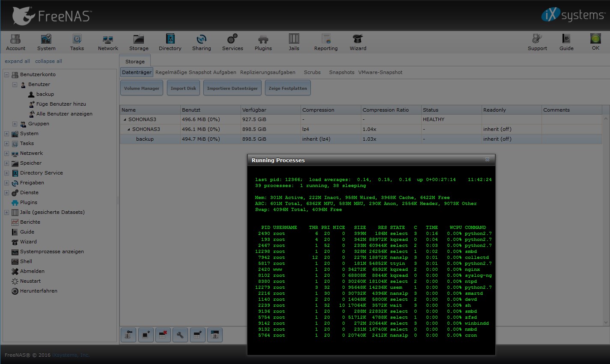Image resolution: width=610 pixels, height=364 pixels.
Task: Click the fifth icon in the bottom dataset toolbar
Action: 197,335
